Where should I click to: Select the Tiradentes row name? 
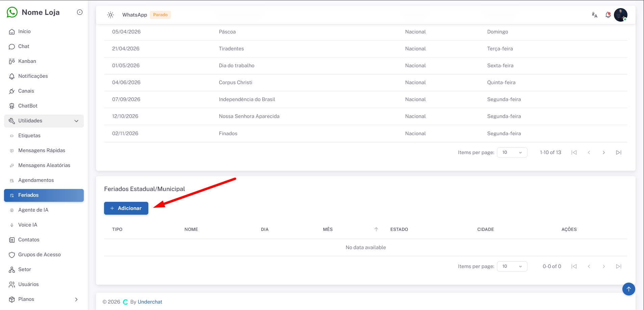click(x=231, y=49)
